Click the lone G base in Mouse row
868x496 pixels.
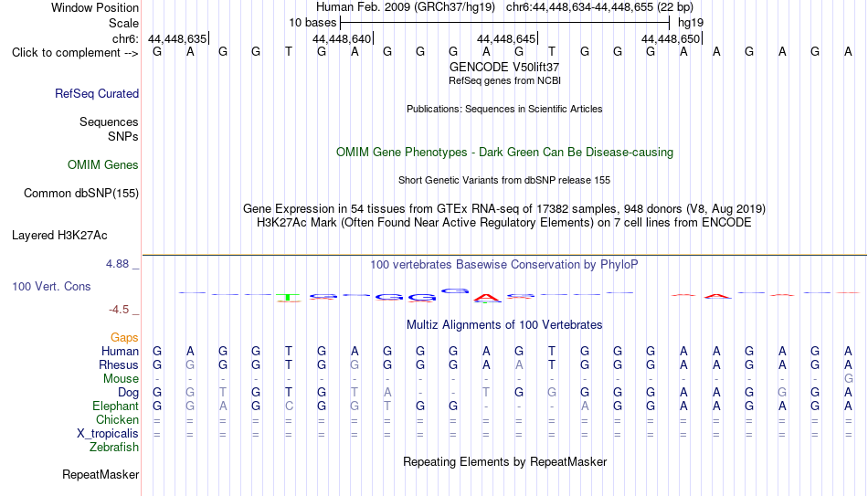(x=848, y=379)
